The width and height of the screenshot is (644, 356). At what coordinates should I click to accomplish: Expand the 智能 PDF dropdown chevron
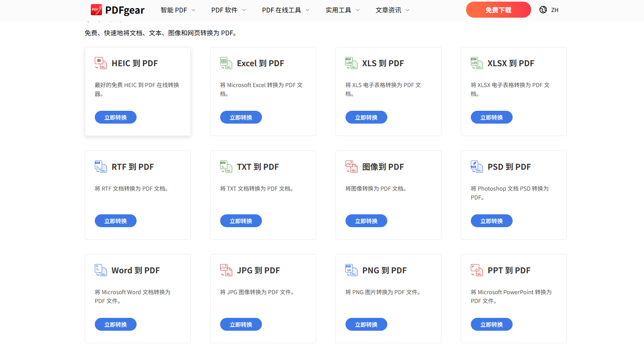[x=193, y=10]
